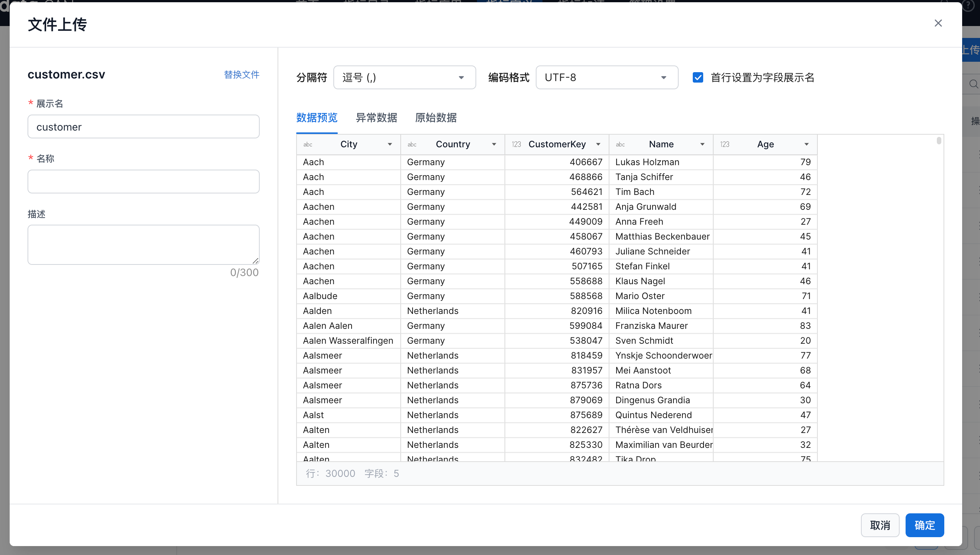Open CustomerKey column dropdown arrow
This screenshot has width=980, height=555.
(x=598, y=144)
